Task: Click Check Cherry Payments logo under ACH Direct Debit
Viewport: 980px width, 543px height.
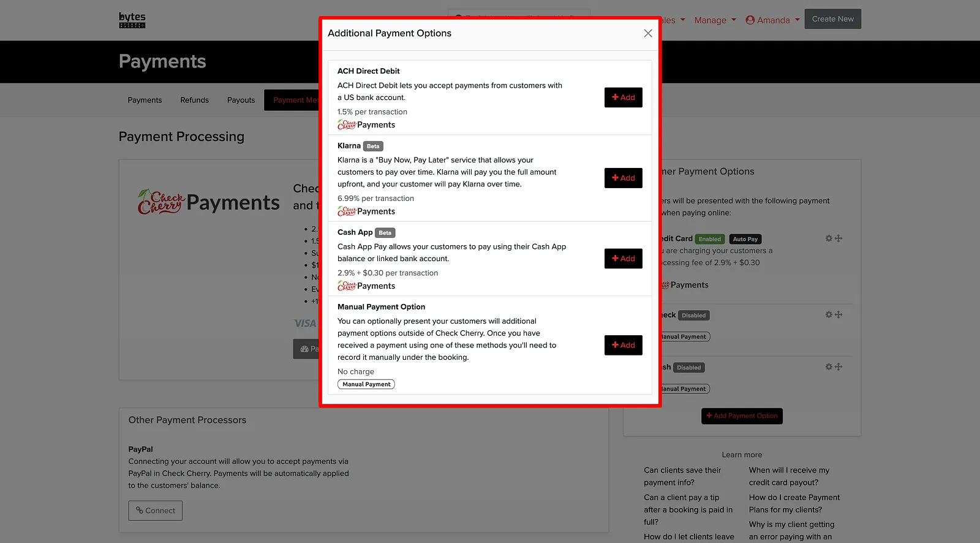Action: (x=366, y=124)
